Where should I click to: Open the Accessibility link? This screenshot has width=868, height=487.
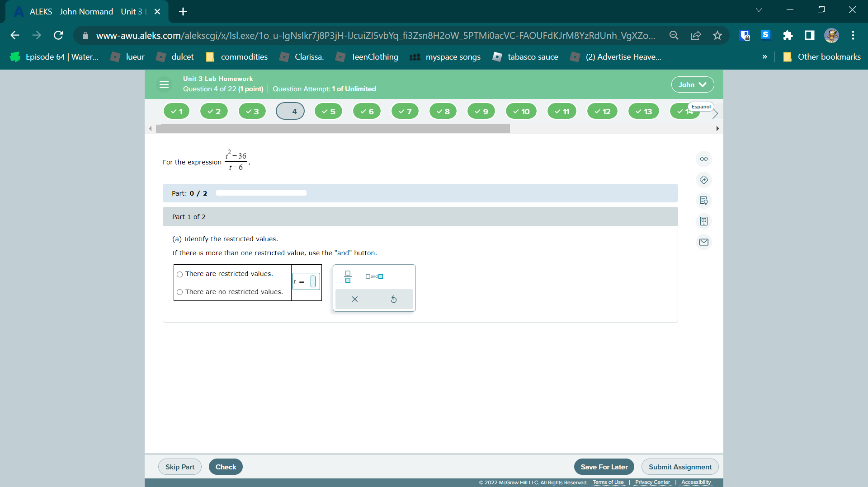tap(696, 482)
